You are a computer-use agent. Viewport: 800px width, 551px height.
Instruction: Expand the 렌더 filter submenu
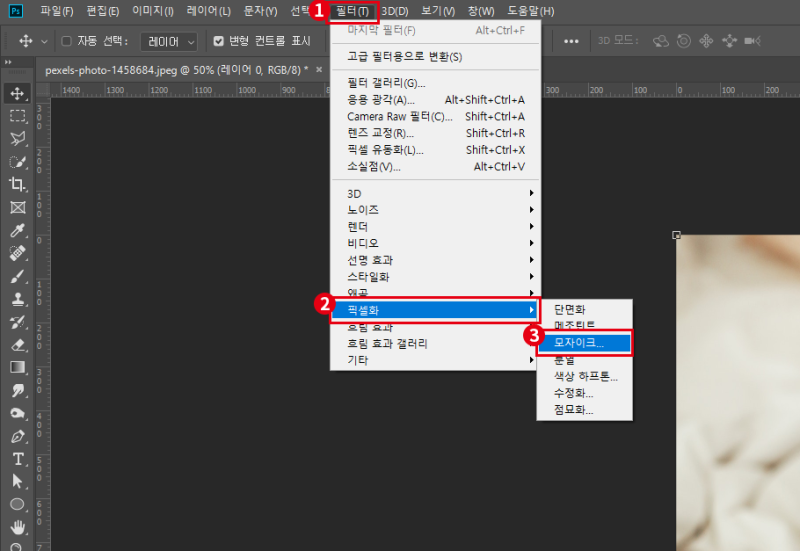[x=435, y=227]
